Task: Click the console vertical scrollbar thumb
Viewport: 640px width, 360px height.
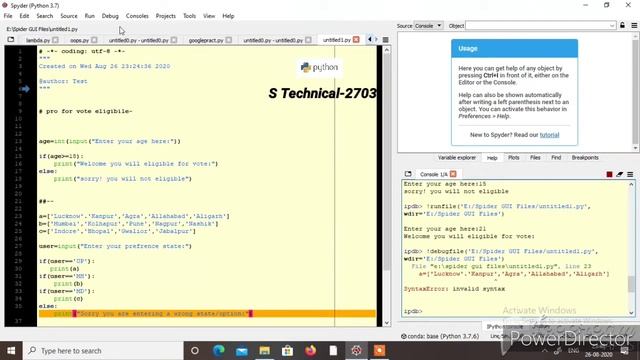Action: 631,284
